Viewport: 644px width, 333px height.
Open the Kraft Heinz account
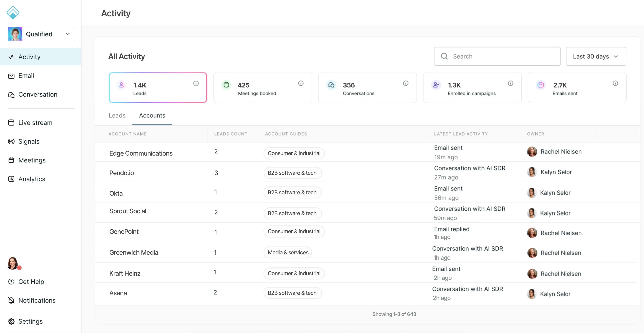pyautogui.click(x=125, y=273)
